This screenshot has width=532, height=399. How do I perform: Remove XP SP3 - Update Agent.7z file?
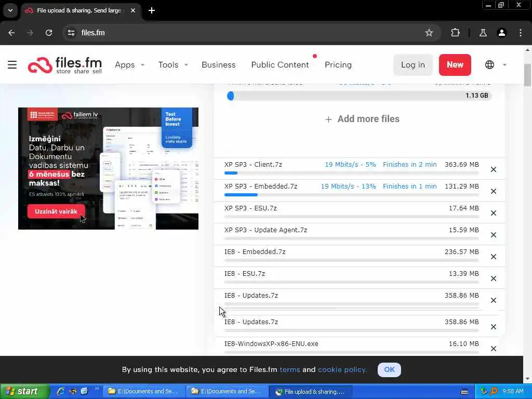coord(494,235)
